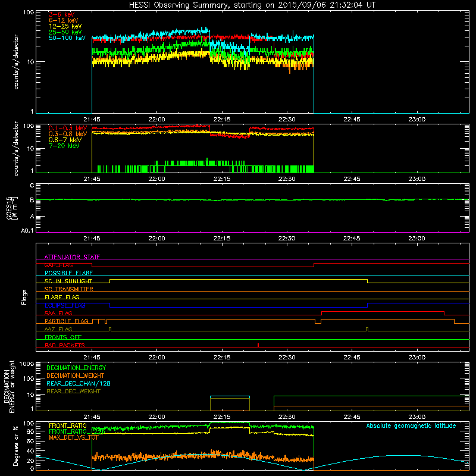Select the PARTICLE_FLAG label

[x=67, y=321]
